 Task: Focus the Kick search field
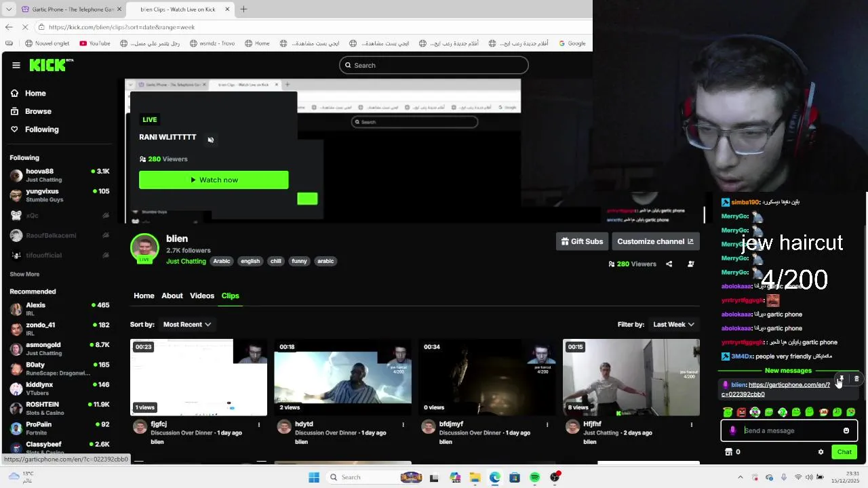(433, 65)
